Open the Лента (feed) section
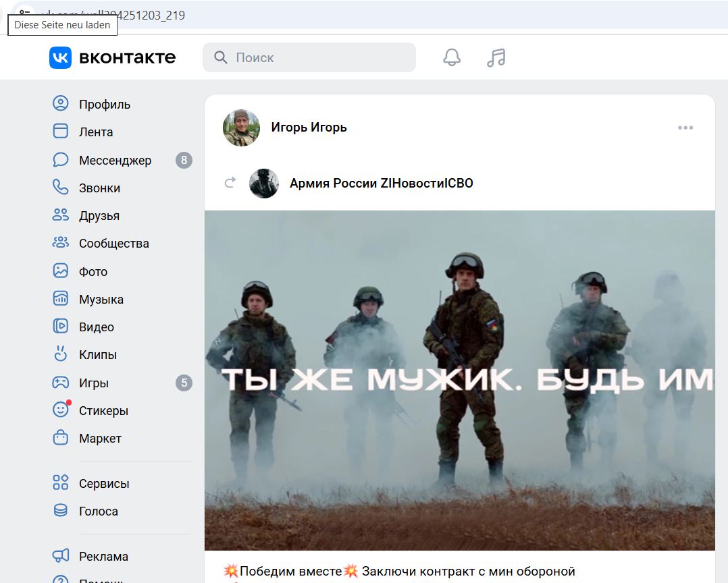The image size is (728, 583). [x=95, y=132]
